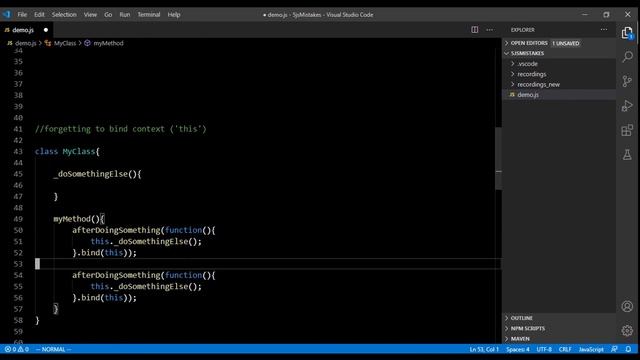Open the Source Control view
The image size is (640, 360).
coord(627,81)
